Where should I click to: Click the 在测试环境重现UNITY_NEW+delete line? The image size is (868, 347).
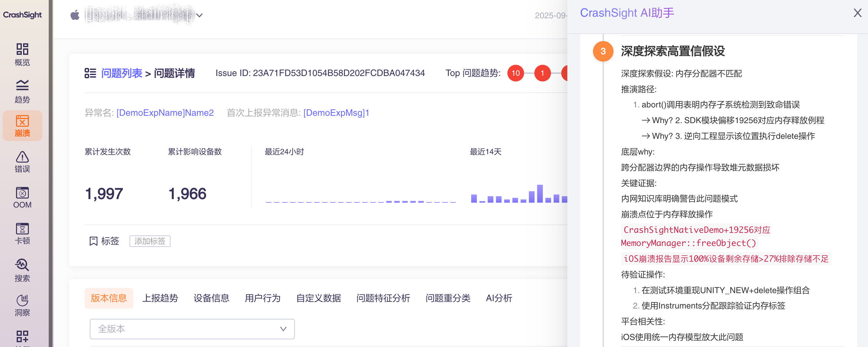pyautogui.click(x=725, y=290)
